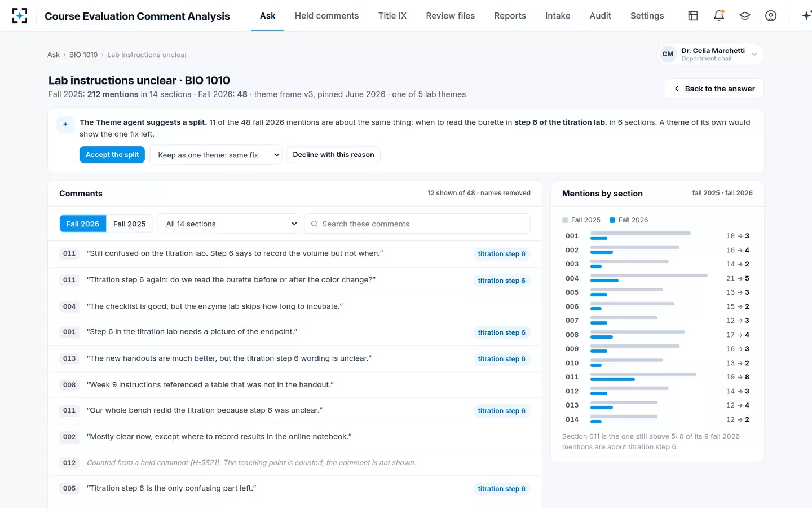The width and height of the screenshot is (812, 508).
Task: Go to the Intake tab
Action: [x=558, y=16]
